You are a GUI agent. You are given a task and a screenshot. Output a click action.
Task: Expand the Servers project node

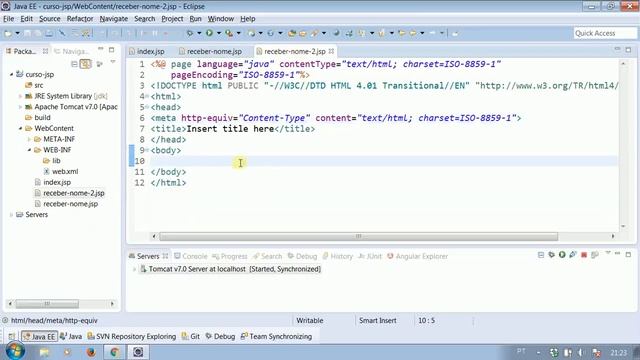(11, 215)
